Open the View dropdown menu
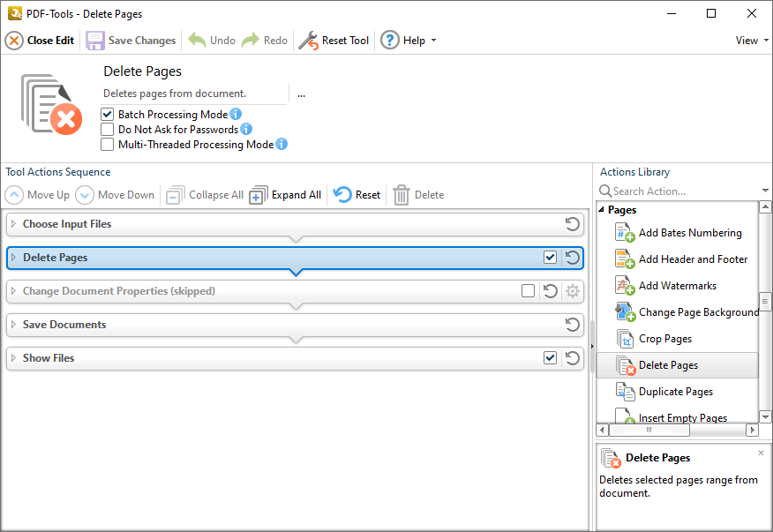Screen dimensions: 773x532 752,41
